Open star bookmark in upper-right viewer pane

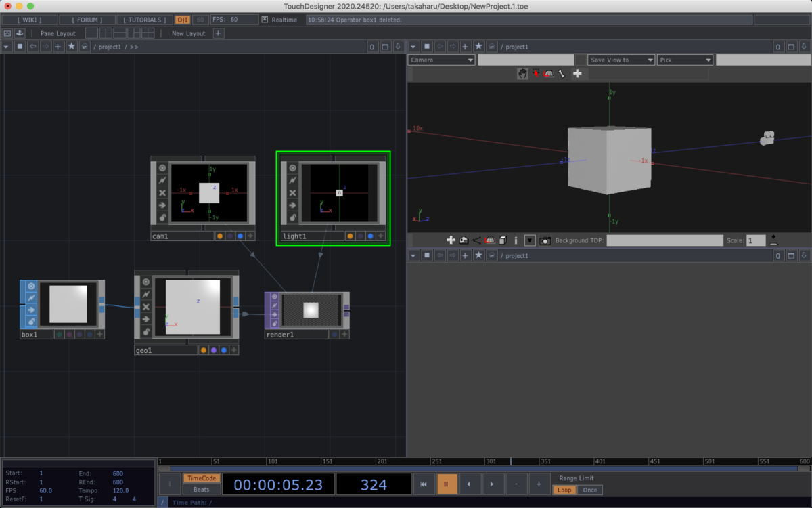(x=478, y=47)
